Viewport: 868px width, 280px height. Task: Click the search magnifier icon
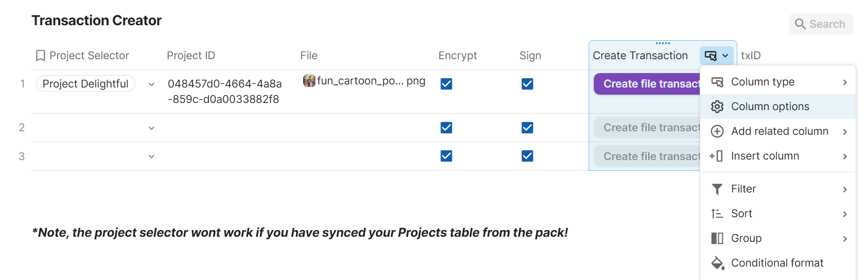[x=800, y=24]
